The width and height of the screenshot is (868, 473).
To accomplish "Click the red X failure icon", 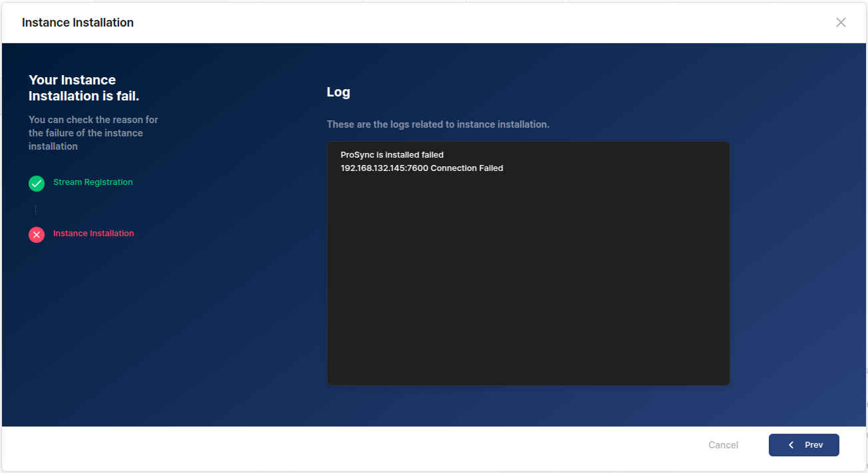I will [x=37, y=234].
